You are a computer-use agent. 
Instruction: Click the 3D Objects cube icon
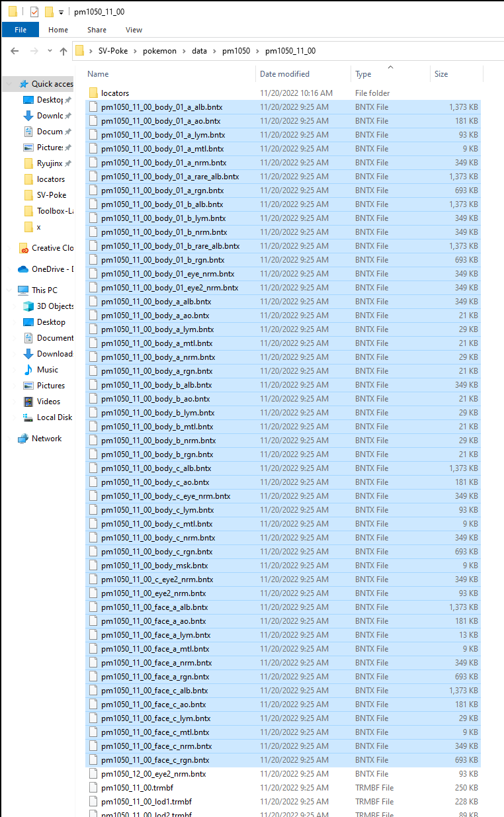point(28,306)
